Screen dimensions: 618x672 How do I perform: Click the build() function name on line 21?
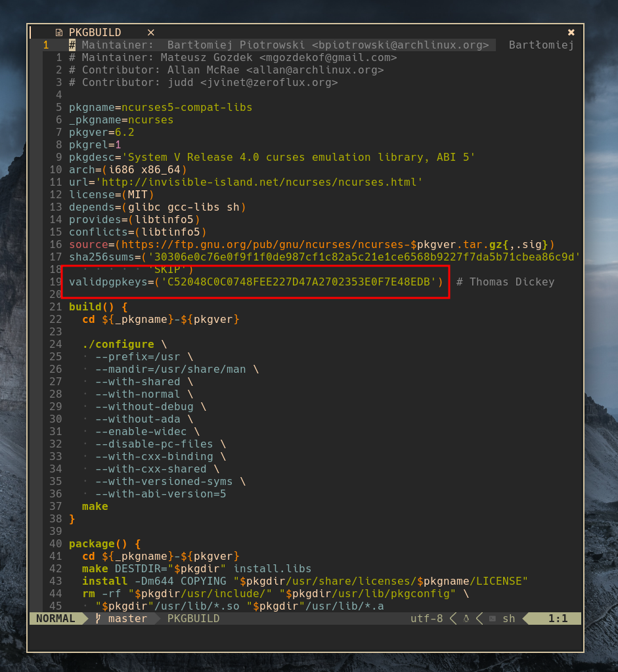[83, 306]
